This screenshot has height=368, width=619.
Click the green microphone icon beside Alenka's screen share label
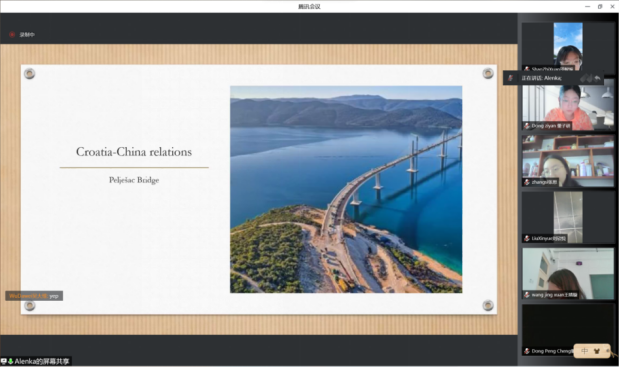pos(11,361)
